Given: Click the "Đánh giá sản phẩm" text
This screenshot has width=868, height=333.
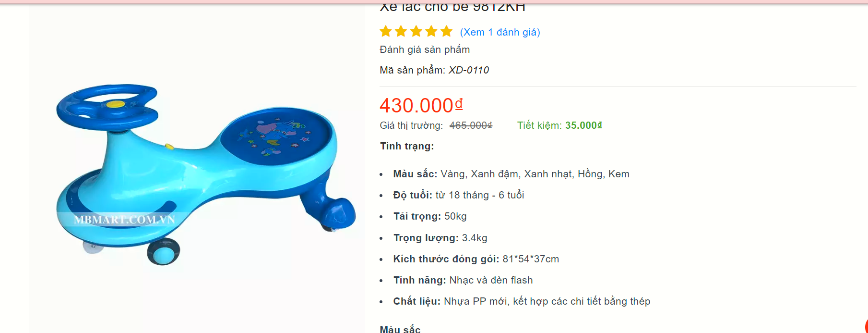Looking at the screenshot, I should (425, 49).
